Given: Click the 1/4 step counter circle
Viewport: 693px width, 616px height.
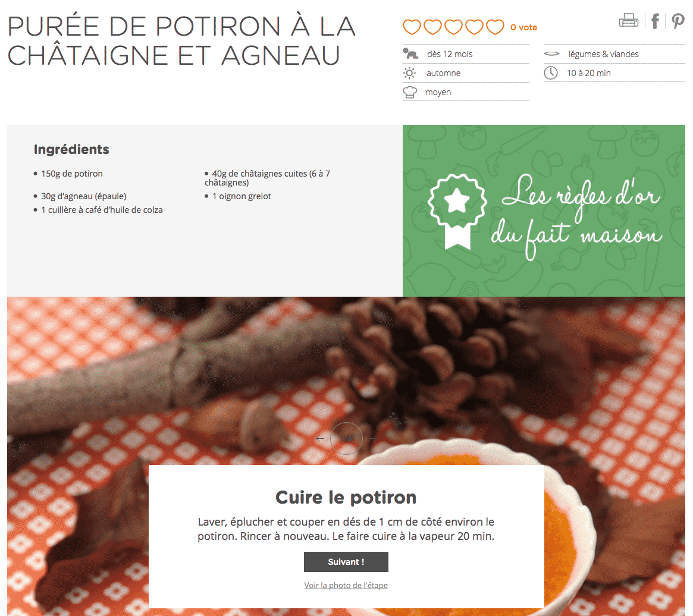Looking at the screenshot, I should coord(346,438).
